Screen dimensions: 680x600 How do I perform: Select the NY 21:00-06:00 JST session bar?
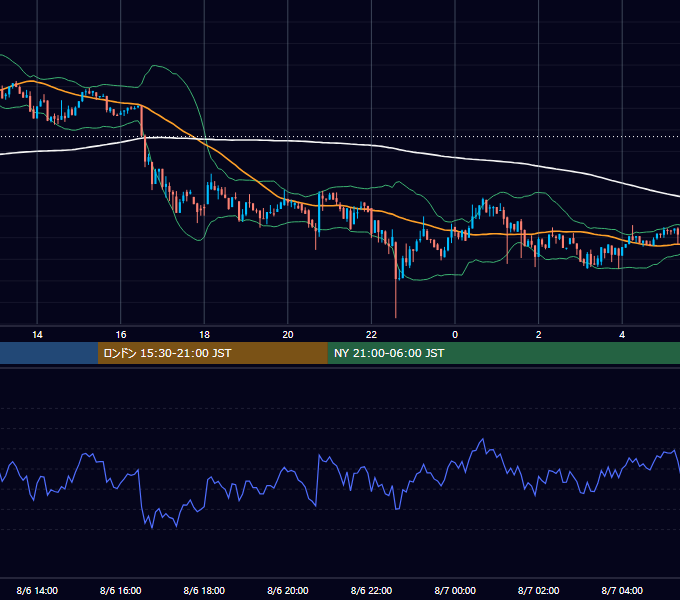[503, 353]
